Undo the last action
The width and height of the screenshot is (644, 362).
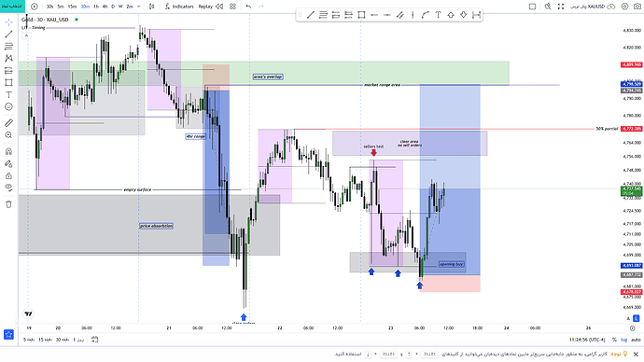[x=248, y=7]
